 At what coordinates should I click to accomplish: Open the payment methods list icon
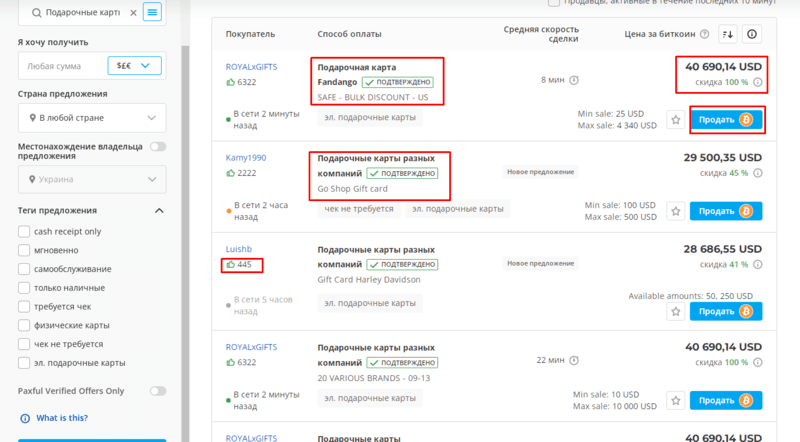pyautogui.click(x=152, y=12)
